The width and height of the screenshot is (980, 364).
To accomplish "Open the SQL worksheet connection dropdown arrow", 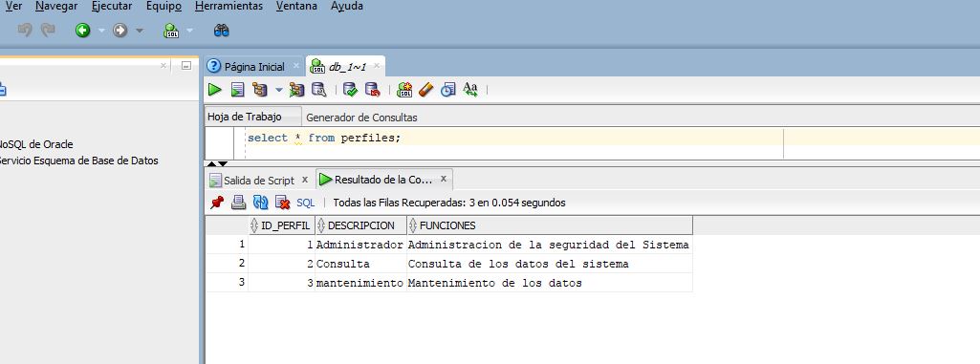I will (190, 30).
